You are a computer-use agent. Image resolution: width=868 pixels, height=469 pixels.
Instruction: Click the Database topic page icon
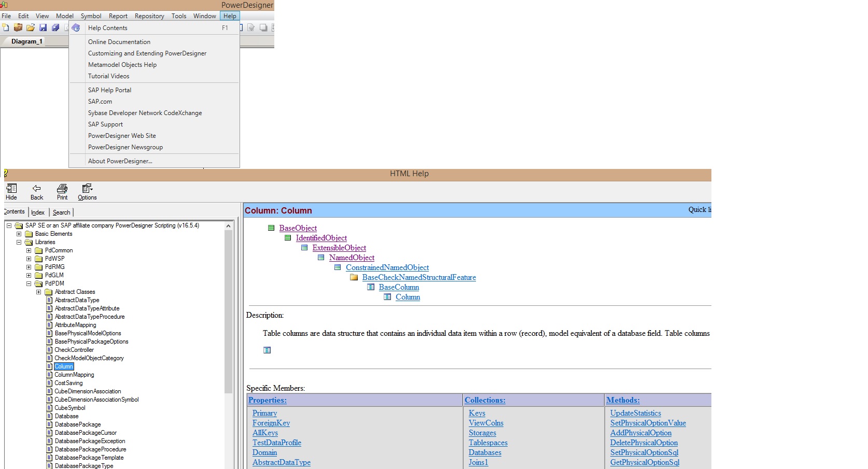(50, 416)
